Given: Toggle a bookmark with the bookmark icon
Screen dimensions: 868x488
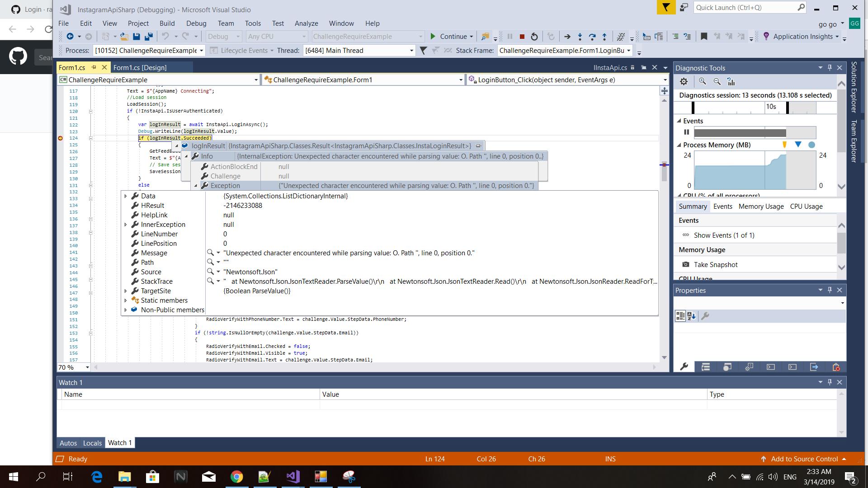Looking at the screenshot, I should point(704,36).
